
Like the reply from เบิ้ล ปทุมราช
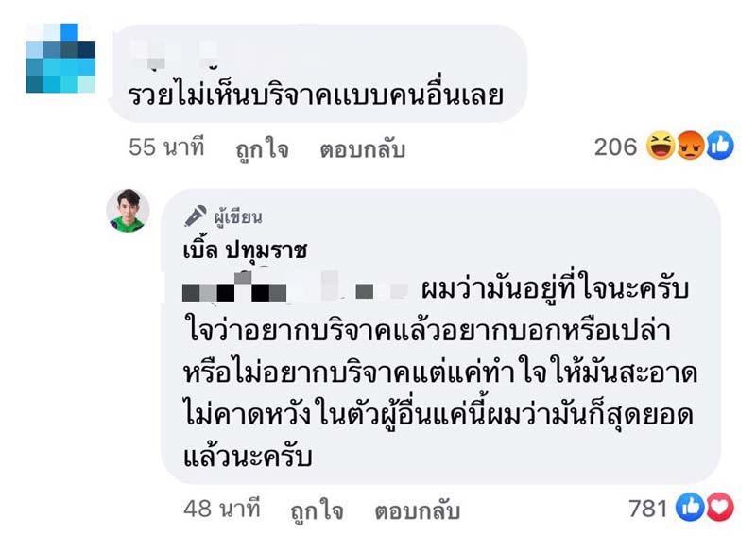coord(317,510)
